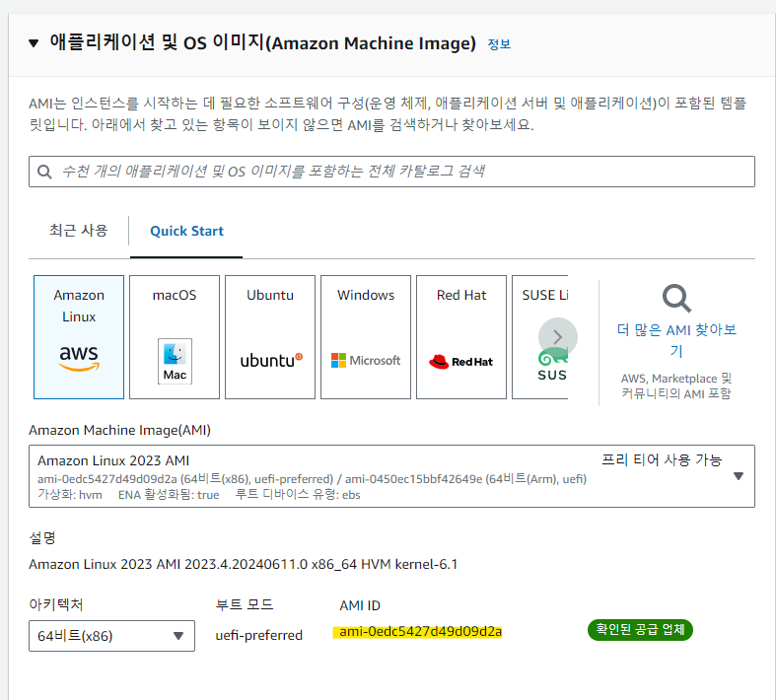Viewport: 776px width, 700px height.
Task: Click the ENA 활성화됨: true detail
Action: 169,495
